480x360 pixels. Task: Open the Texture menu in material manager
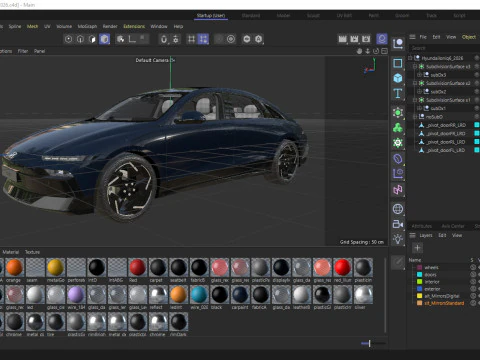pyautogui.click(x=32, y=252)
